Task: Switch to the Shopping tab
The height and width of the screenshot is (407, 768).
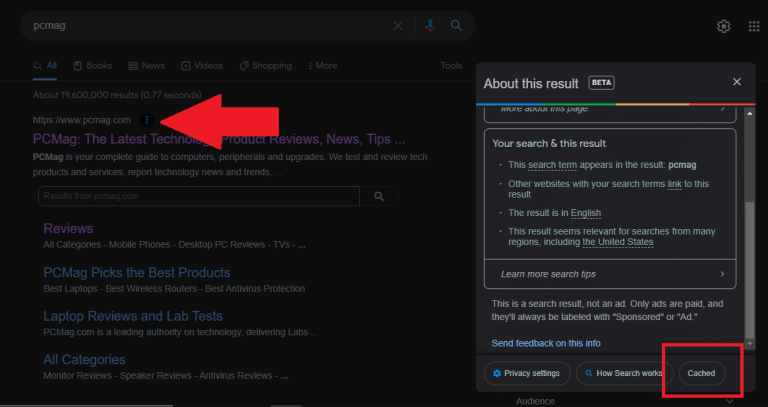Action: (x=265, y=66)
